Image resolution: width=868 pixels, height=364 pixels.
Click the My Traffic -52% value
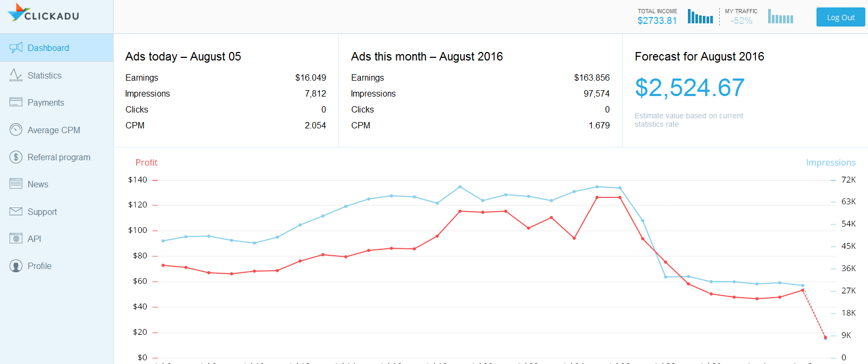(x=741, y=21)
